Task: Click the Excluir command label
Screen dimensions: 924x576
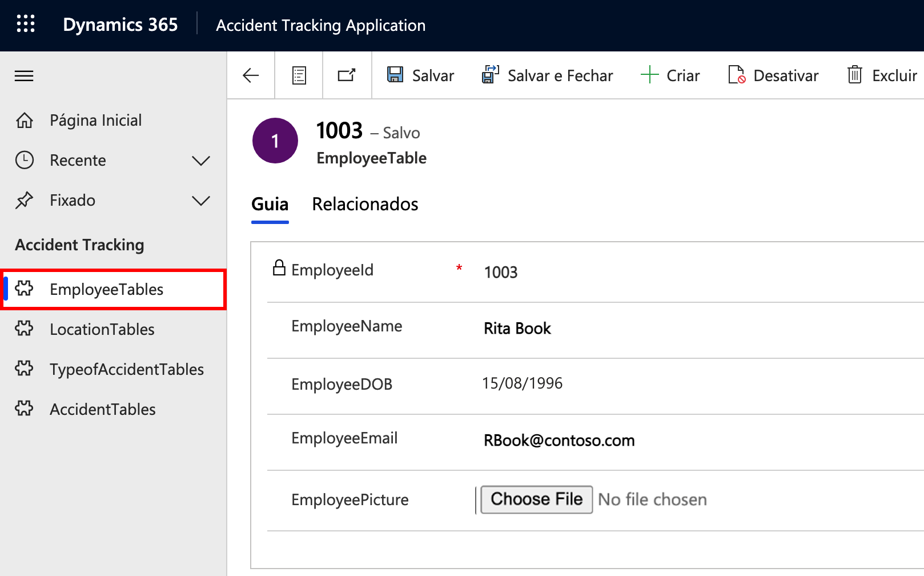Action: pyautogui.click(x=894, y=75)
